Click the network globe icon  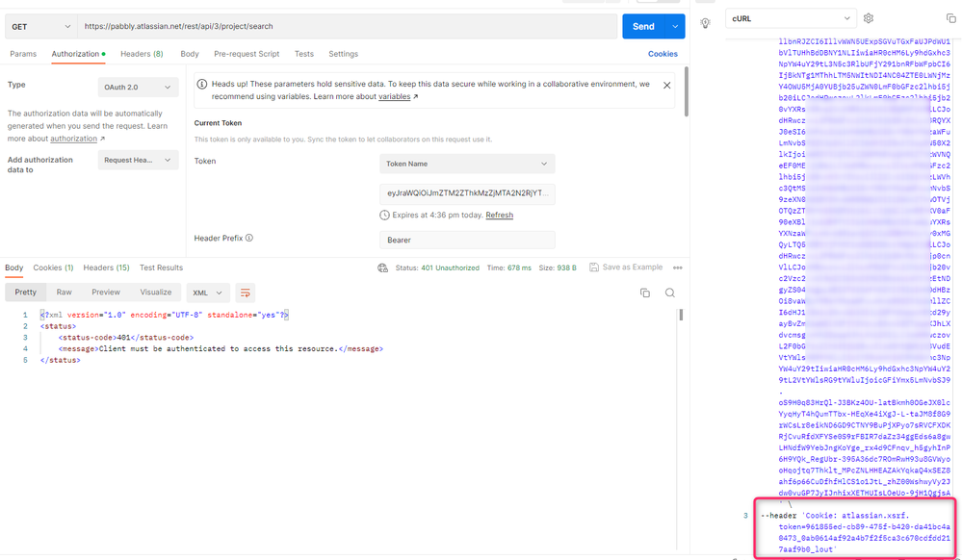coord(383,268)
